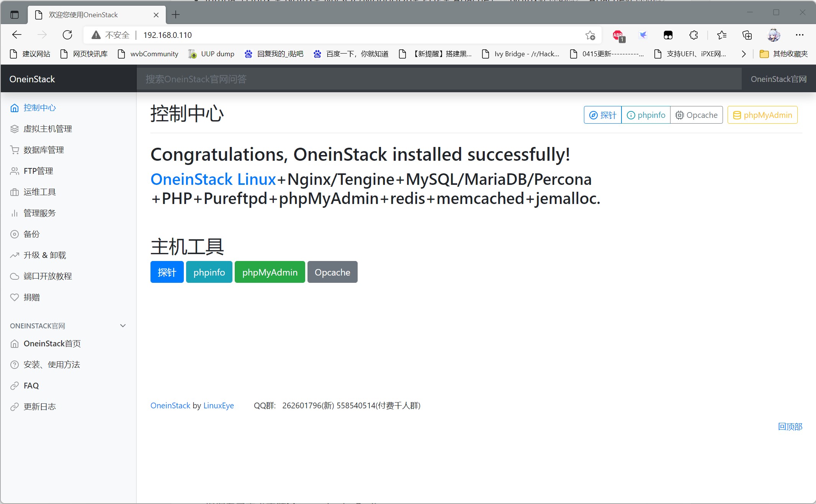Click the OneinStack Linux heading link
Image resolution: width=816 pixels, height=504 pixels.
(x=213, y=179)
